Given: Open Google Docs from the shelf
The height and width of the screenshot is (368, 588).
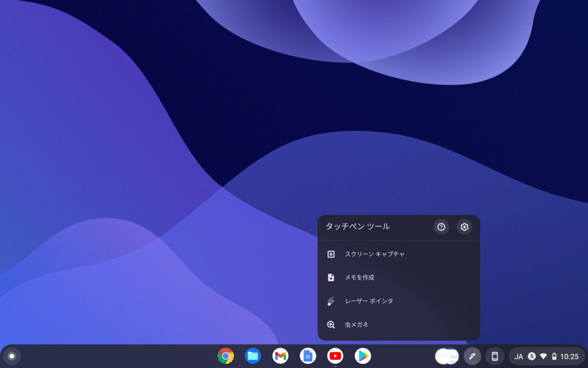Looking at the screenshot, I should tap(308, 356).
